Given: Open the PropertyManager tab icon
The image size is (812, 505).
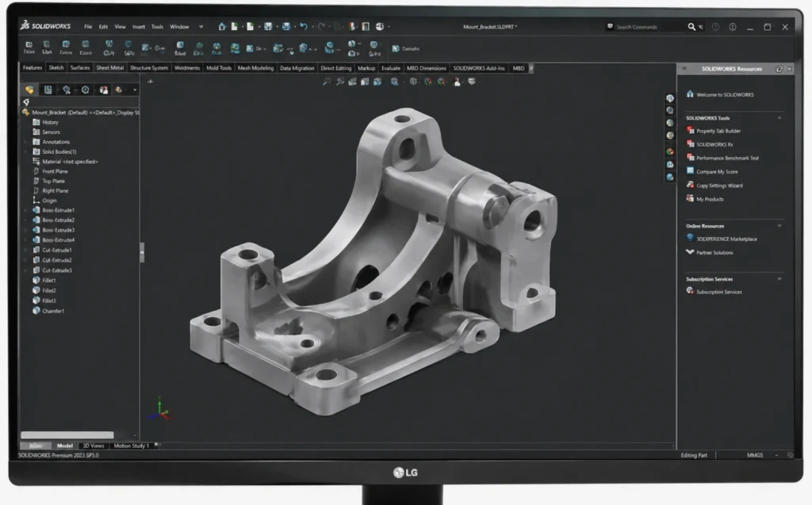Looking at the screenshot, I should click(48, 90).
